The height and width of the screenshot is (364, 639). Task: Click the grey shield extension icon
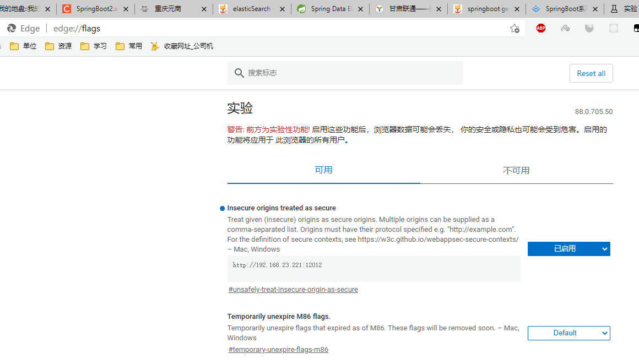589,28
